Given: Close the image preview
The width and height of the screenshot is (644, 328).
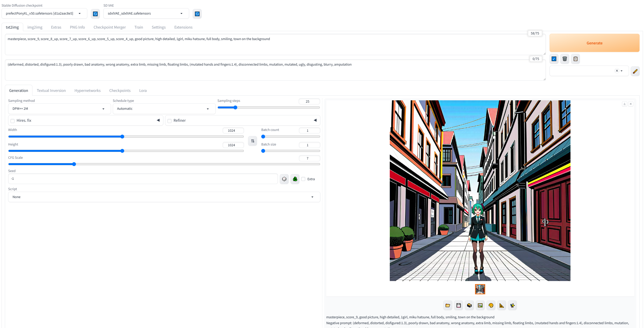Looking at the screenshot, I should 631,104.
